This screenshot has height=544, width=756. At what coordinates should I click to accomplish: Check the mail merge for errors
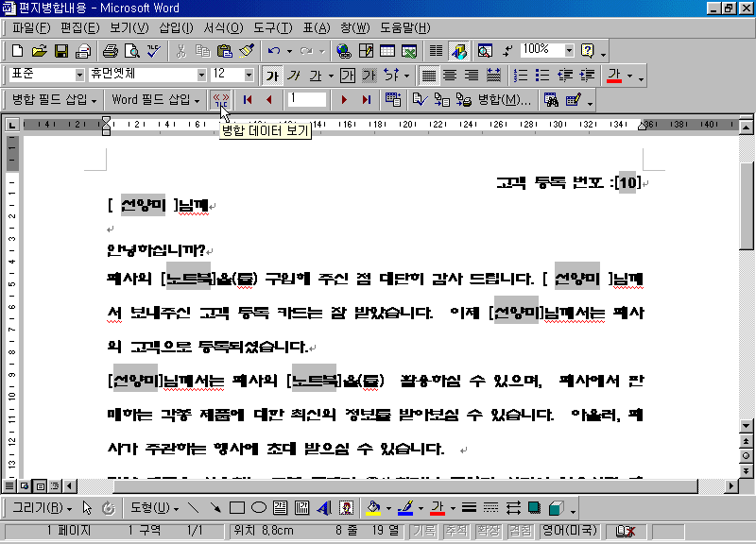(x=420, y=100)
